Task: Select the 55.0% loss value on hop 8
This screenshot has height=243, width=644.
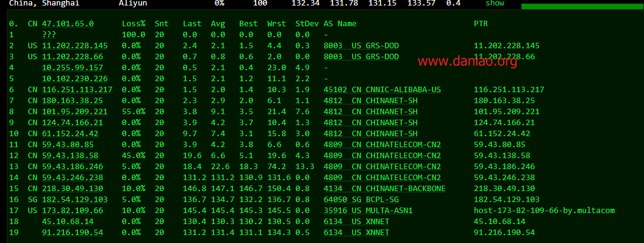Action: pos(134,112)
